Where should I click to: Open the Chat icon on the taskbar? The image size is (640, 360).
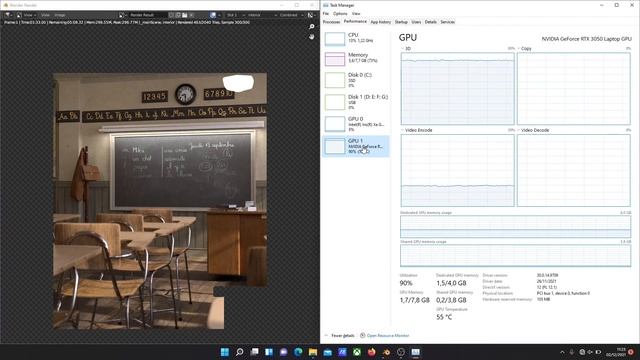[x=284, y=352]
